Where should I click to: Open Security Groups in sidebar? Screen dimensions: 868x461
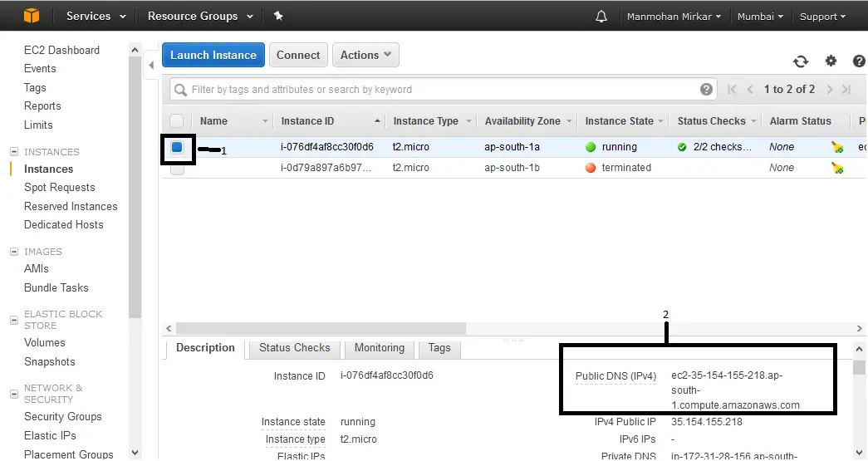[62, 417]
